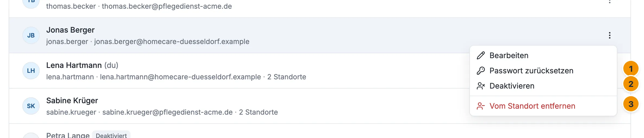Click the key icon for password reset

pyautogui.click(x=481, y=71)
